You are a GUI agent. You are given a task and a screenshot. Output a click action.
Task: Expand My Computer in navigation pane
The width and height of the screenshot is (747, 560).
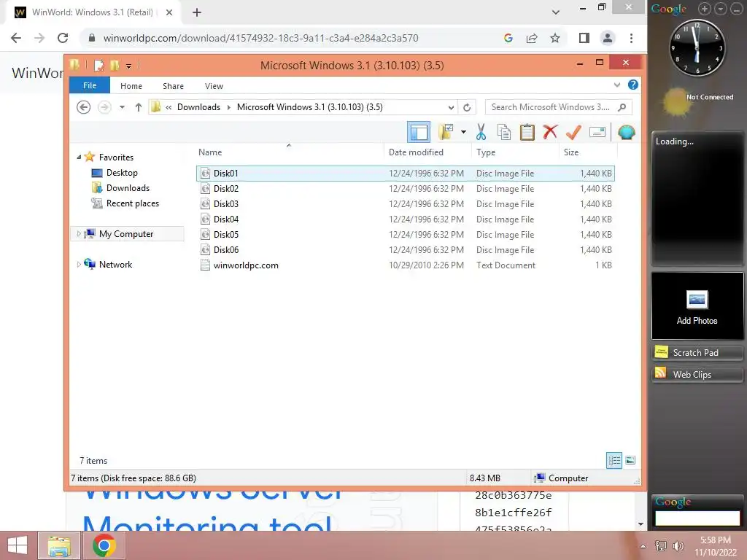point(79,234)
